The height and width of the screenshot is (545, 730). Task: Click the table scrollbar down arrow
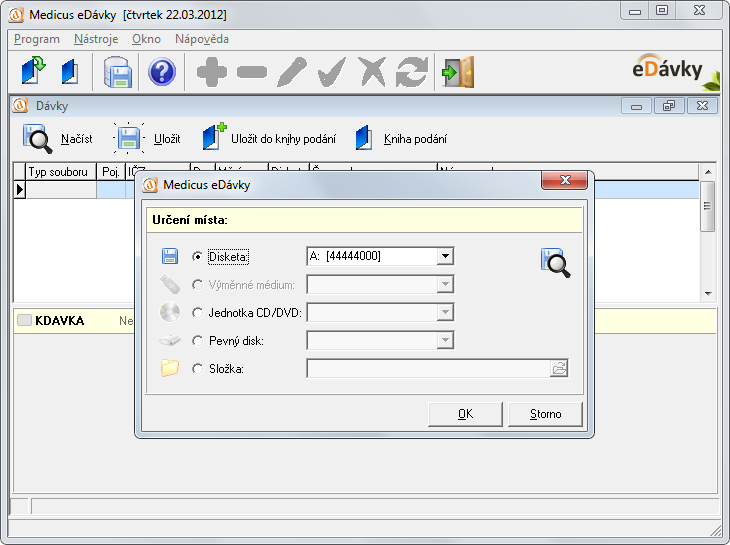point(708,294)
